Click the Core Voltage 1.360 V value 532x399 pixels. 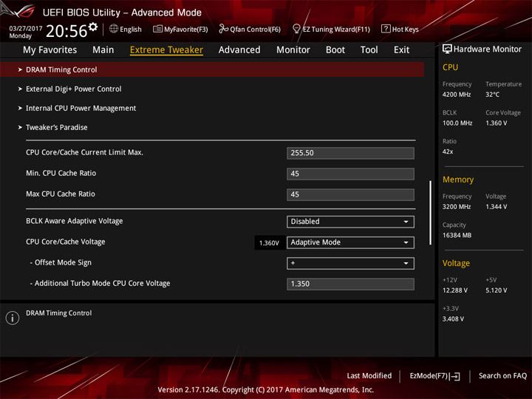point(496,123)
